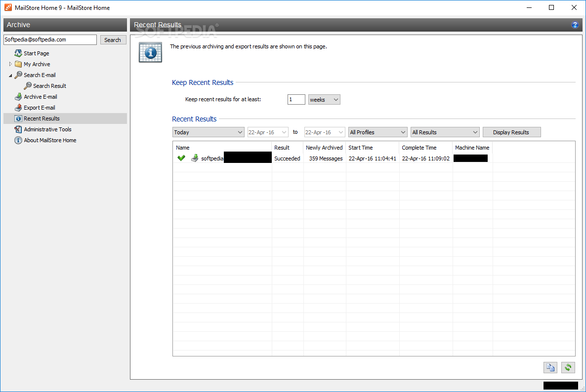The width and height of the screenshot is (586, 392).
Task: Open Export E-mail page
Action: 39,108
